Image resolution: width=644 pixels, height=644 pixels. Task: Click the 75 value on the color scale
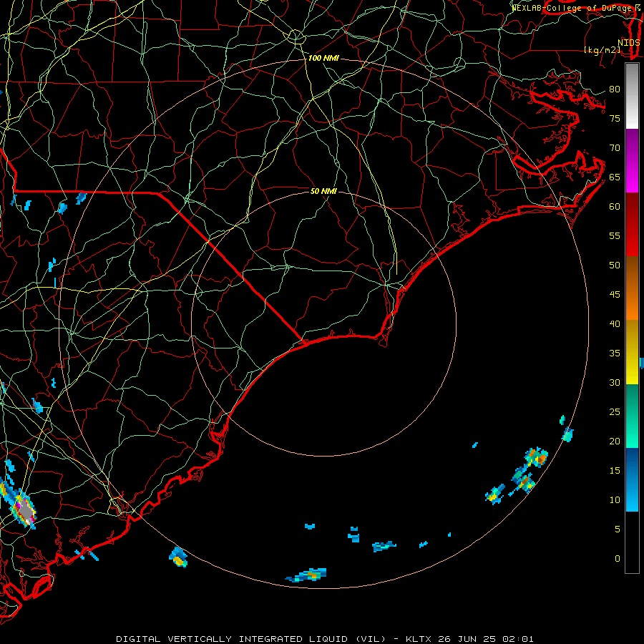(x=615, y=119)
